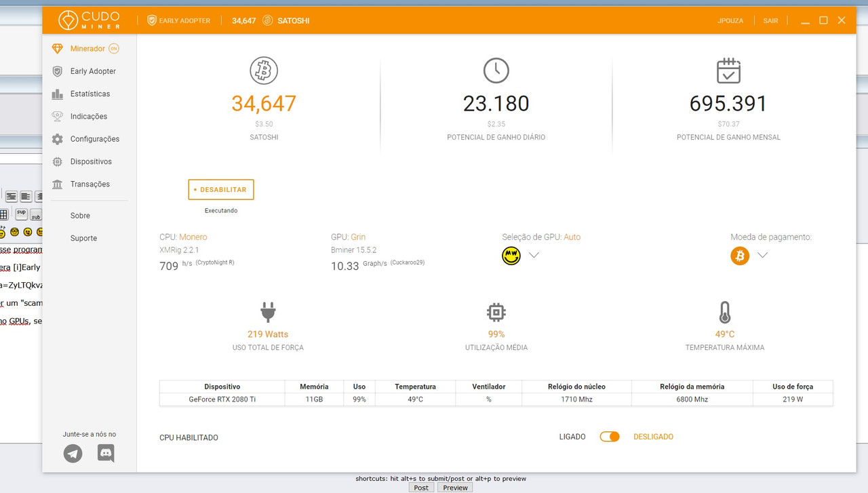Click the thermometer temperature icon
Screen dimensions: 868x493
click(x=725, y=312)
